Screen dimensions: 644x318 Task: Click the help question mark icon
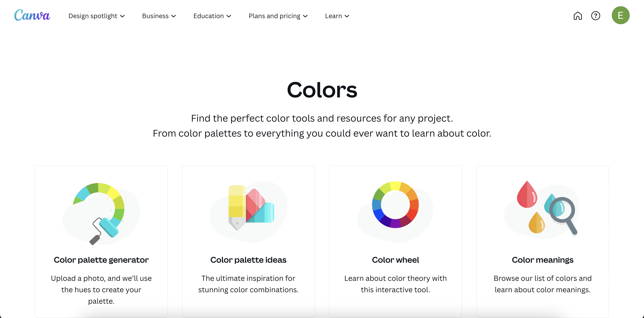pos(596,16)
